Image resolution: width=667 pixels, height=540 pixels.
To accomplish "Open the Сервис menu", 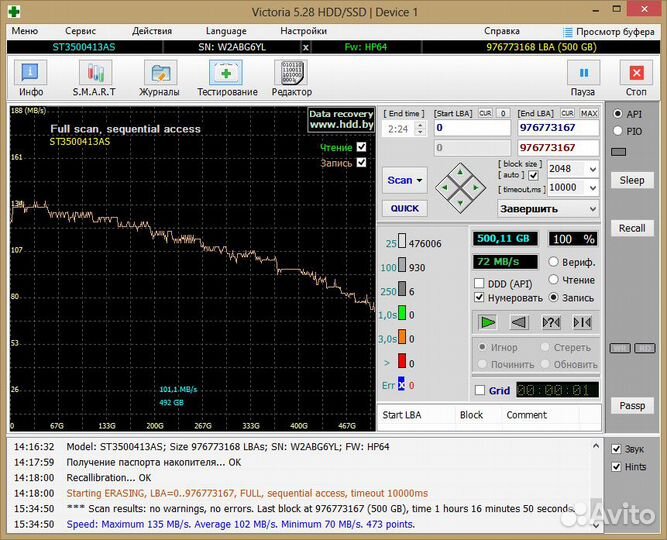I will pos(80,31).
